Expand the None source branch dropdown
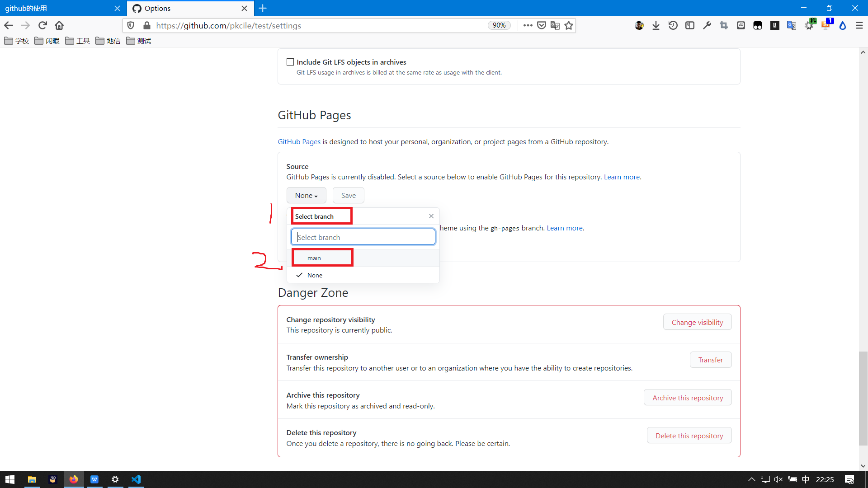 [306, 195]
